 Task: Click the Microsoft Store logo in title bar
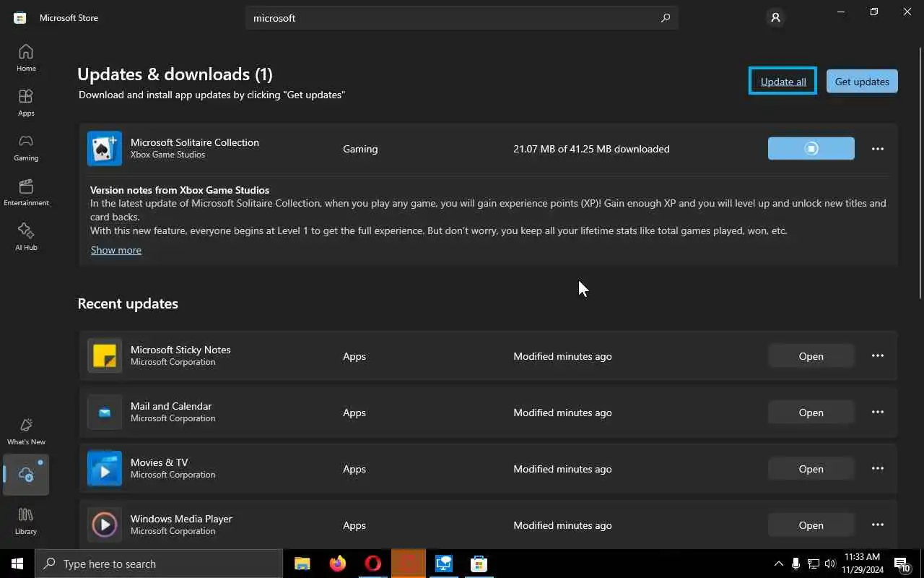20,18
